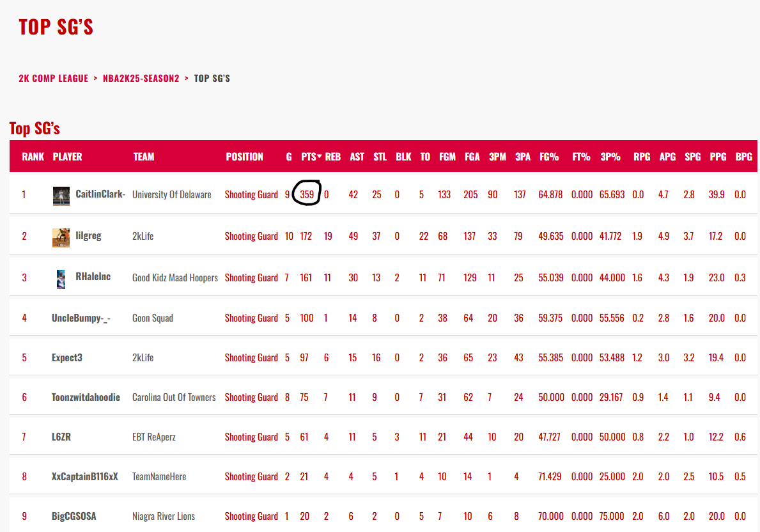Select TOP SG'S breadcrumb entry
Image resolution: width=760 pixels, height=532 pixels.
pyautogui.click(x=212, y=78)
